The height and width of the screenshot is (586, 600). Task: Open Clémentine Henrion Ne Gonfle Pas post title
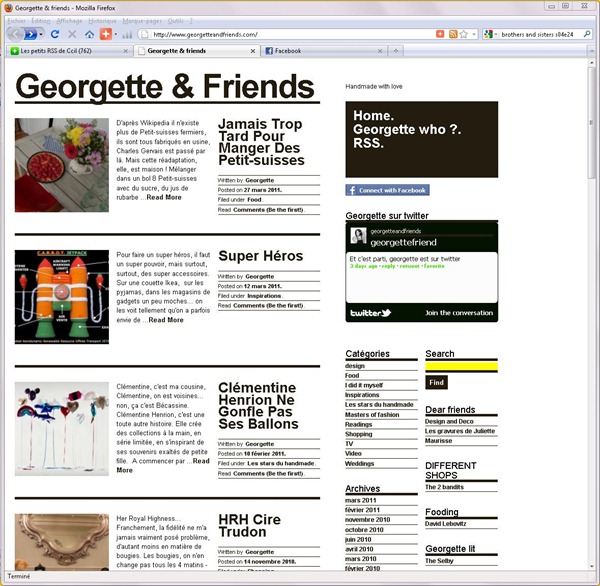[x=258, y=406]
